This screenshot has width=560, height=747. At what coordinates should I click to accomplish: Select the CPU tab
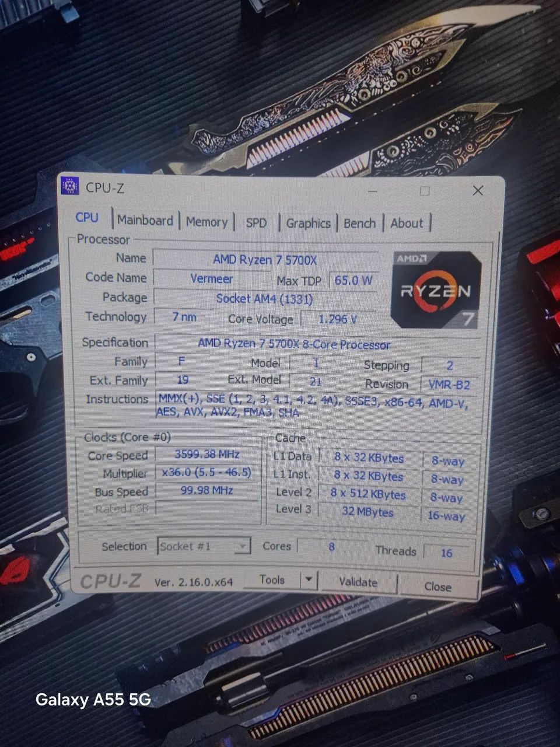coord(87,218)
